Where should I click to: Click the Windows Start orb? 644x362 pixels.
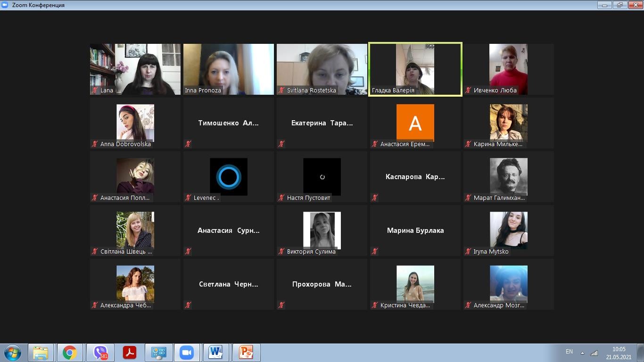click(x=12, y=353)
